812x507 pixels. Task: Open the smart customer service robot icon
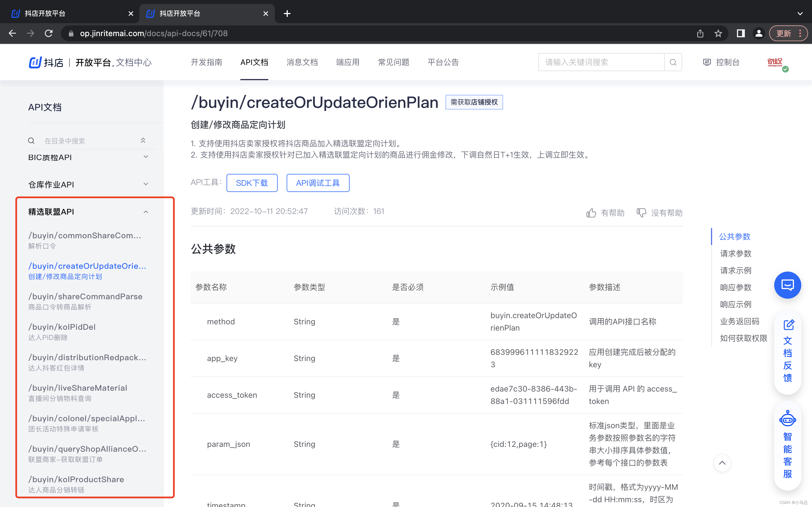[x=787, y=419]
